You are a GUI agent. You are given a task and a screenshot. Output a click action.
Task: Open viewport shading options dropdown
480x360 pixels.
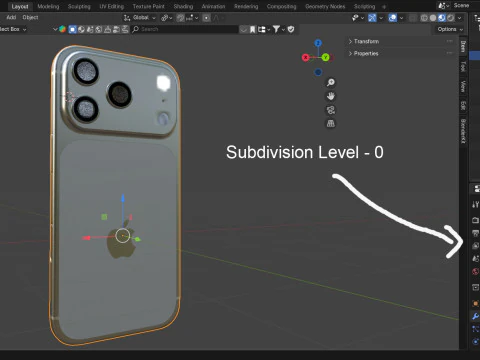tap(459, 18)
